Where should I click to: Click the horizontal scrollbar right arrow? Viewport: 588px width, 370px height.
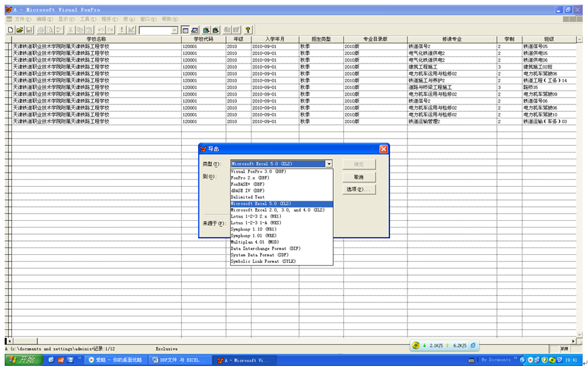[x=573, y=341]
